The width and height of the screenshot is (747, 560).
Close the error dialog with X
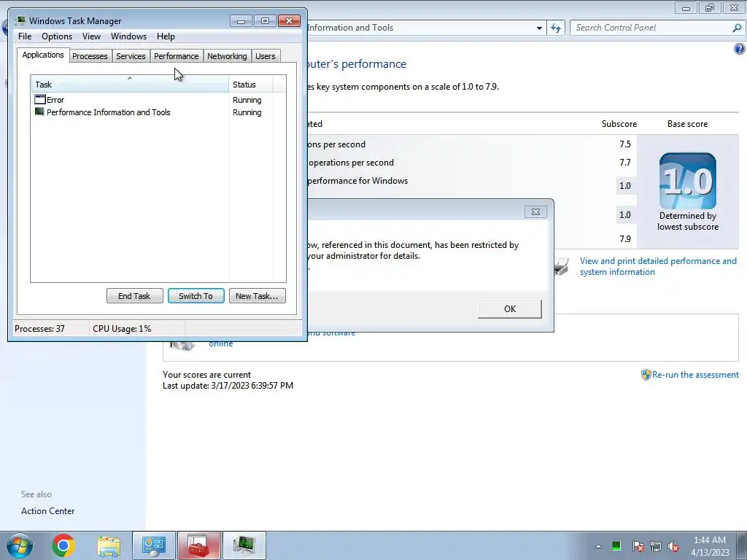(535, 212)
